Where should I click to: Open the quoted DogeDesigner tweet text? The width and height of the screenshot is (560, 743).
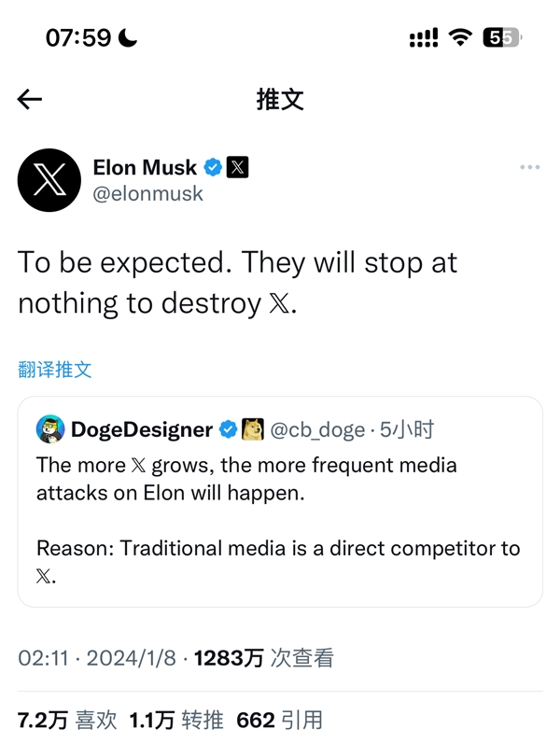[x=278, y=518]
